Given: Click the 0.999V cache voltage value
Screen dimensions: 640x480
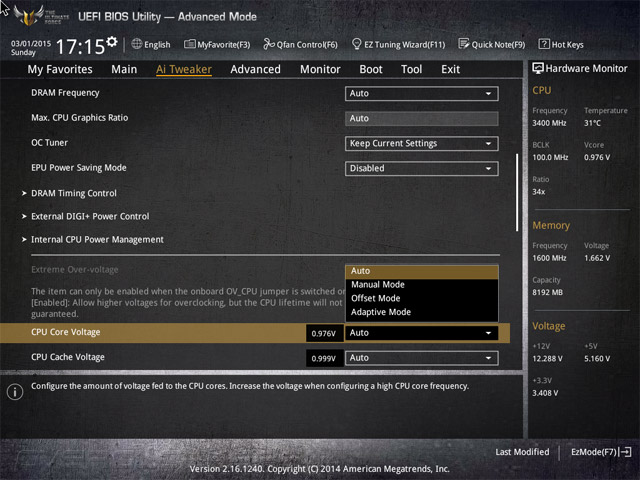Looking at the screenshot, I should (x=324, y=358).
